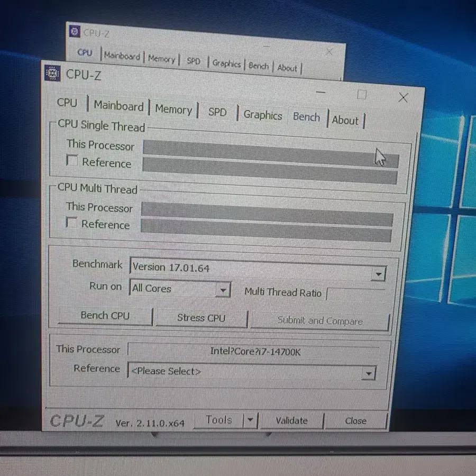Close the front CPU-Z window with the X
Viewport: 476px width, 476px height.
pyautogui.click(x=403, y=97)
